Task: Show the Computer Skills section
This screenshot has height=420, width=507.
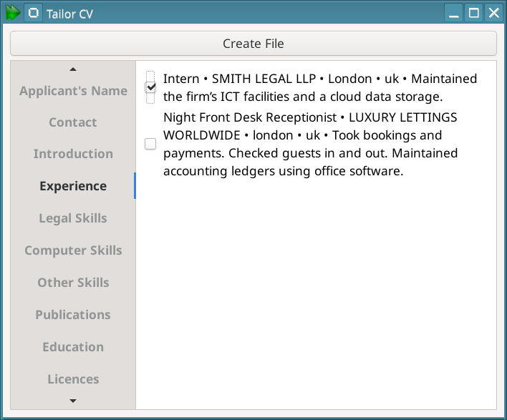Action: click(x=73, y=250)
